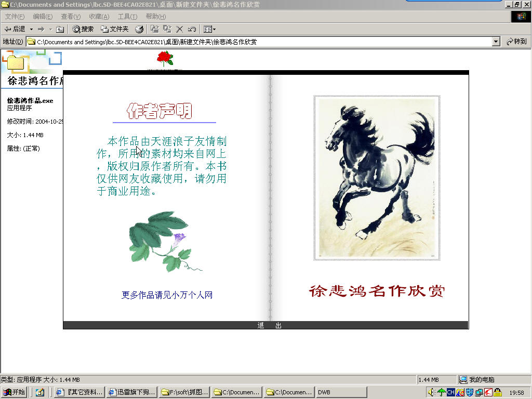Click the red antivirus tray icon
This screenshot has height=399, width=532.
pyautogui.click(x=488, y=393)
